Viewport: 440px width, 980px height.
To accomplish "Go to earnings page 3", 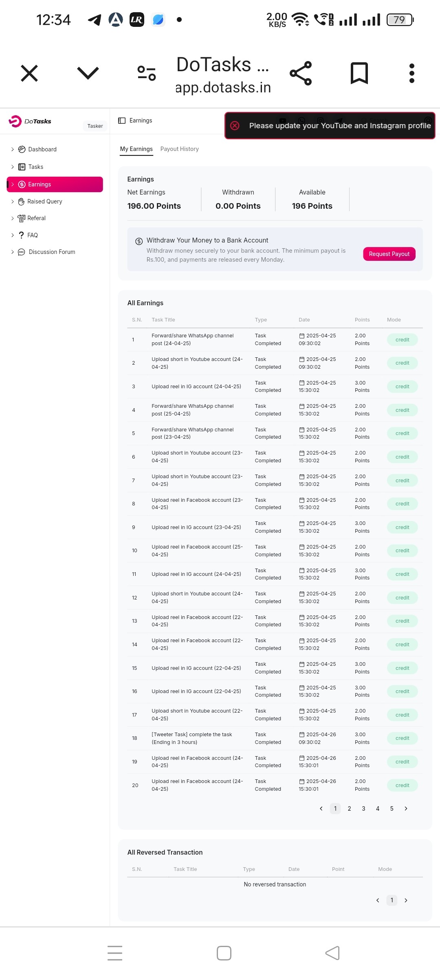I will point(363,809).
